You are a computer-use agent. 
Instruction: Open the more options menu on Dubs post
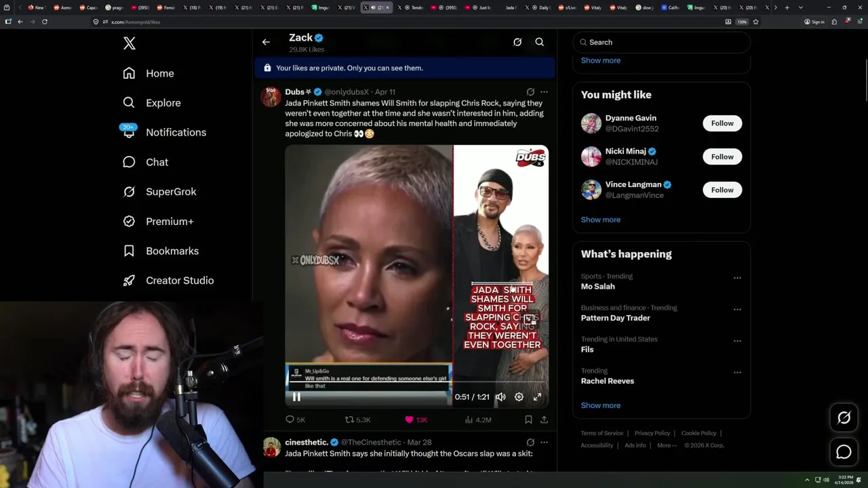tap(544, 91)
